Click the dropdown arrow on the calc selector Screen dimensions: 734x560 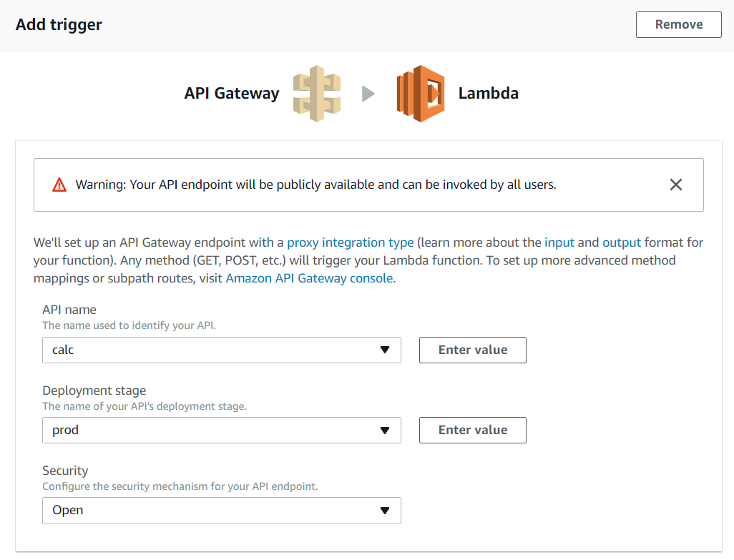point(386,350)
